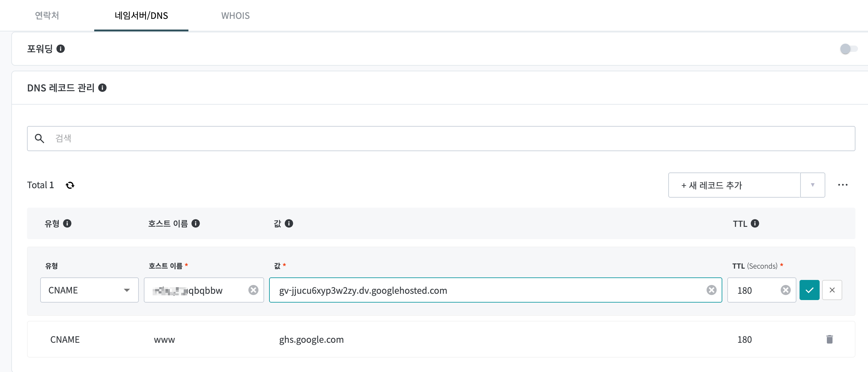The height and width of the screenshot is (372, 868).
Task: Delete the www CNAME record with trash icon
Action: click(x=830, y=339)
